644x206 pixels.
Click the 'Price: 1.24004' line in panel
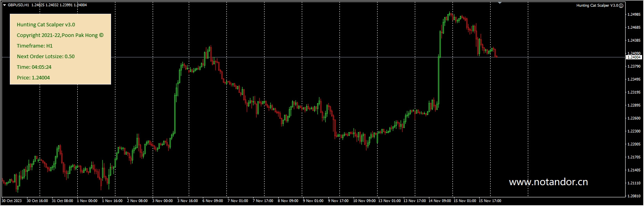coord(33,77)
